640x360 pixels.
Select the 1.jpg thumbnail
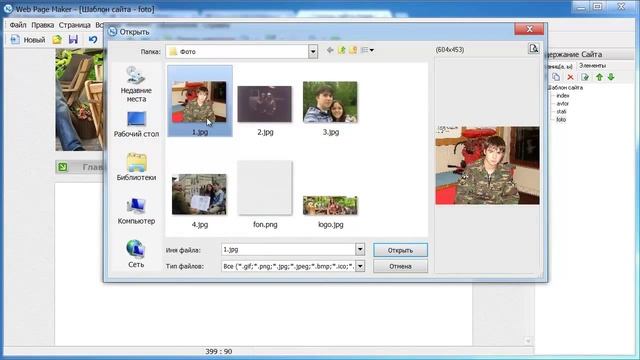pos(200,101)
